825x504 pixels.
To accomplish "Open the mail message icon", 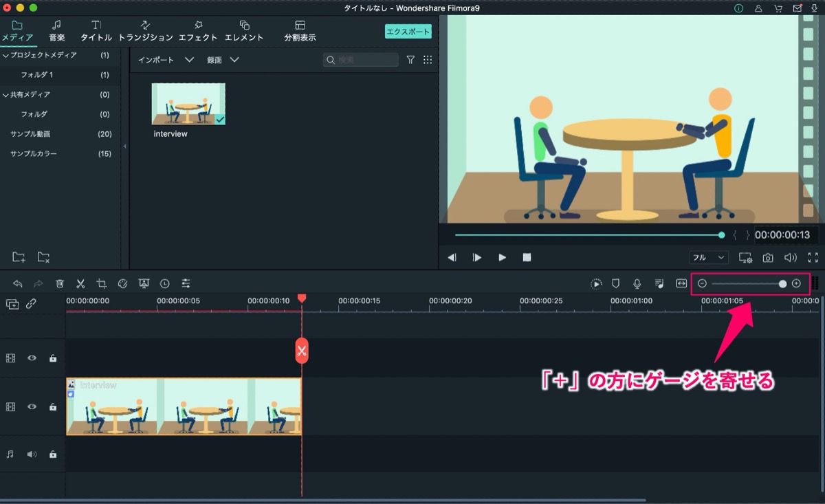I will click(x=797, y=8).
